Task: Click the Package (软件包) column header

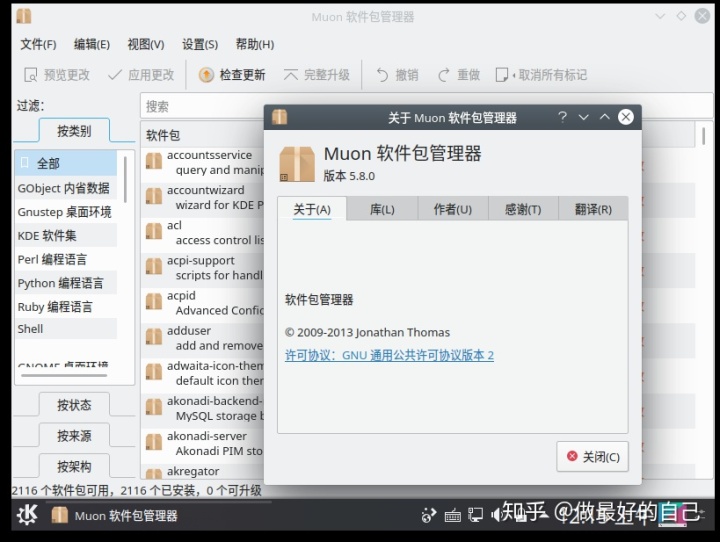Action: click(x=202, y=135)
